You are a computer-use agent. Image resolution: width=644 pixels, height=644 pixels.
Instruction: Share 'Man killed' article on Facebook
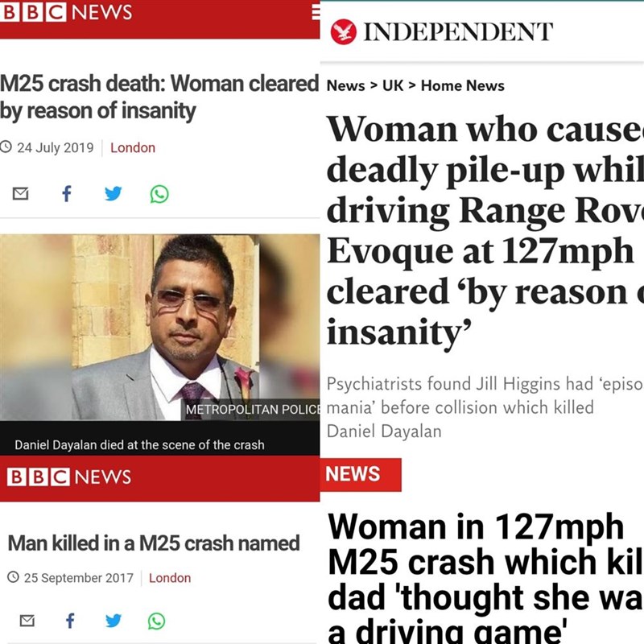[x=71, y=621]
